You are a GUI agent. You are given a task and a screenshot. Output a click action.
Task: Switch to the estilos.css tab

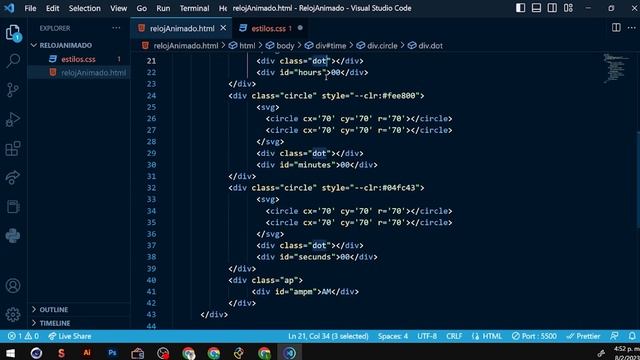[x=268, y=28]
